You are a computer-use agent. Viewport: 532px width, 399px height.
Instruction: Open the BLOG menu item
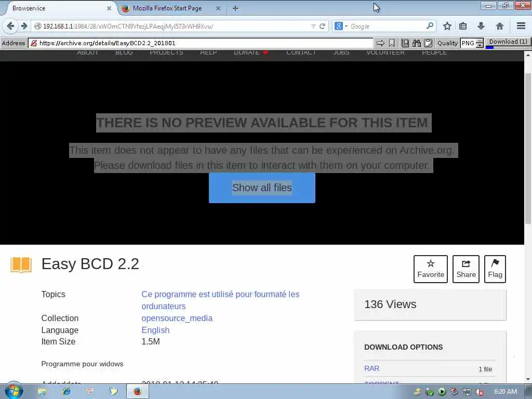point(124,52)
